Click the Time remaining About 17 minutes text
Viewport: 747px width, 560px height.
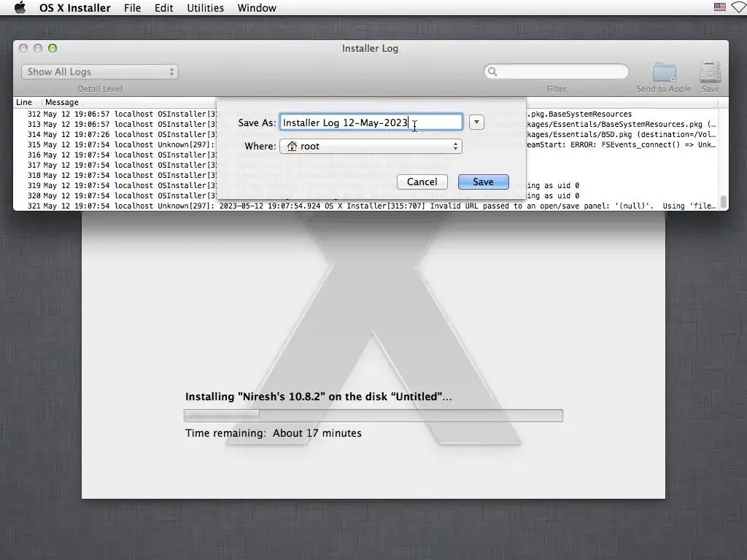point(274,433)
